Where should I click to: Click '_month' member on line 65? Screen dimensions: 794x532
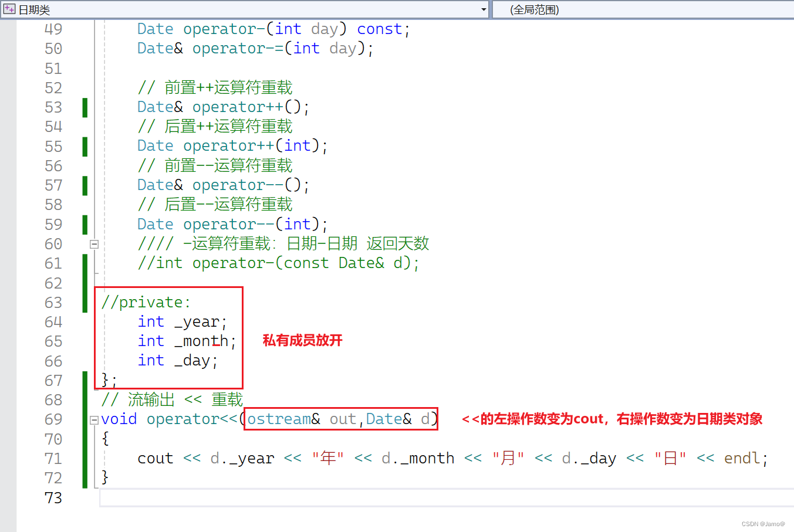tap(201, 341)
